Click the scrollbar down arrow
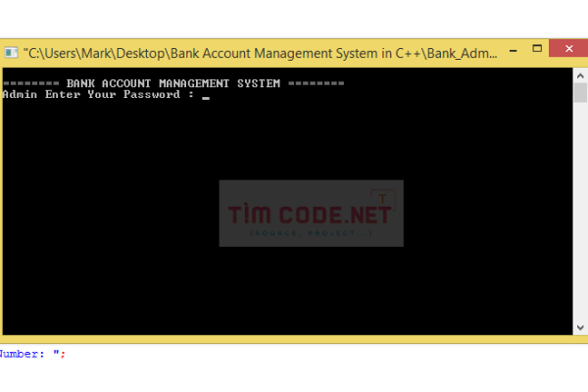This screenshot has width=588, height=392. coord(580,327)
